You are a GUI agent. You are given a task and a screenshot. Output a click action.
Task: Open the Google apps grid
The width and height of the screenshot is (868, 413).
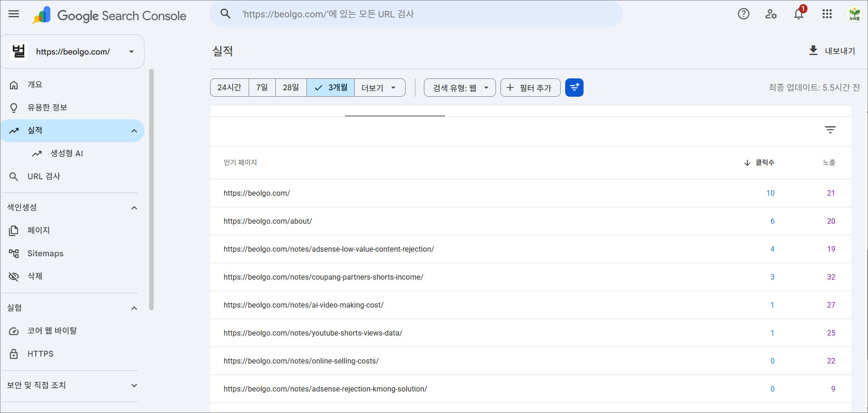pos(827,14)
